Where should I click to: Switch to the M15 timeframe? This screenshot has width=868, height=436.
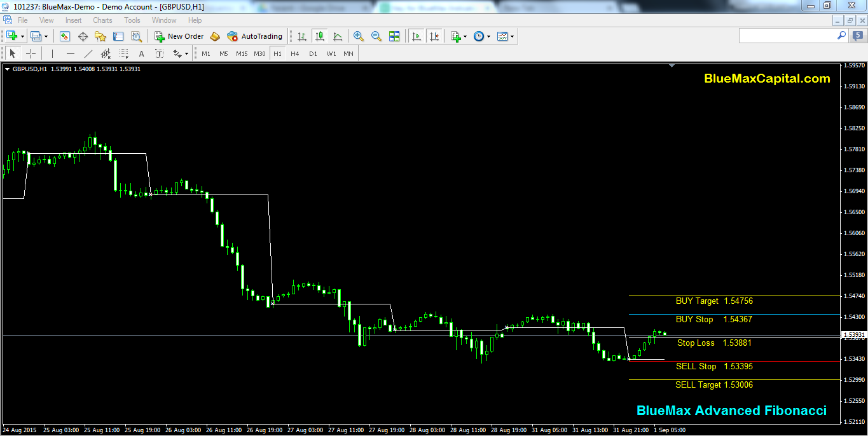click(242, 53)
